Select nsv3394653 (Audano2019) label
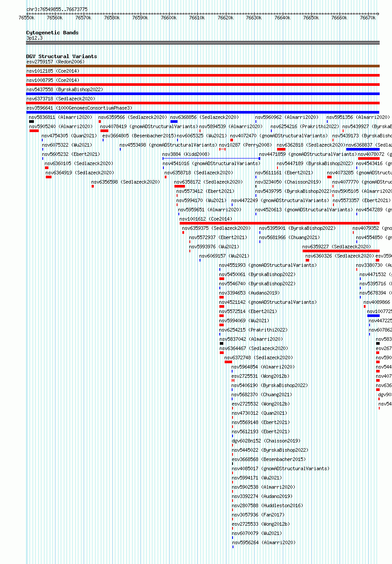Screen dimensions: 392x564 click(x=249, y=293)
